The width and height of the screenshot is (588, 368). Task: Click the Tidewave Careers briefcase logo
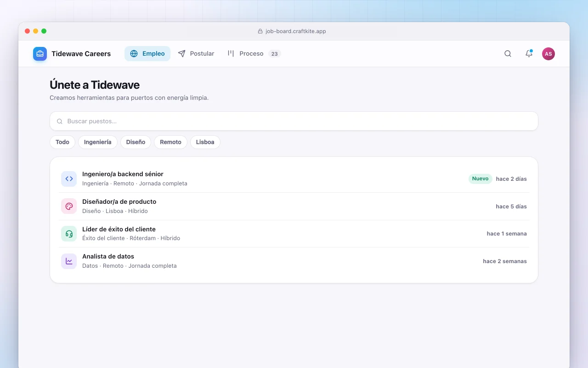[40, 54]
